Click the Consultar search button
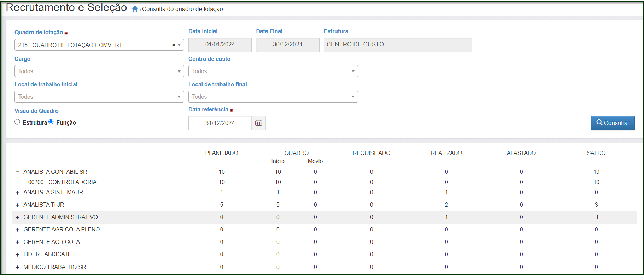Viewport: 644px width, 275px height. [613, 123]
